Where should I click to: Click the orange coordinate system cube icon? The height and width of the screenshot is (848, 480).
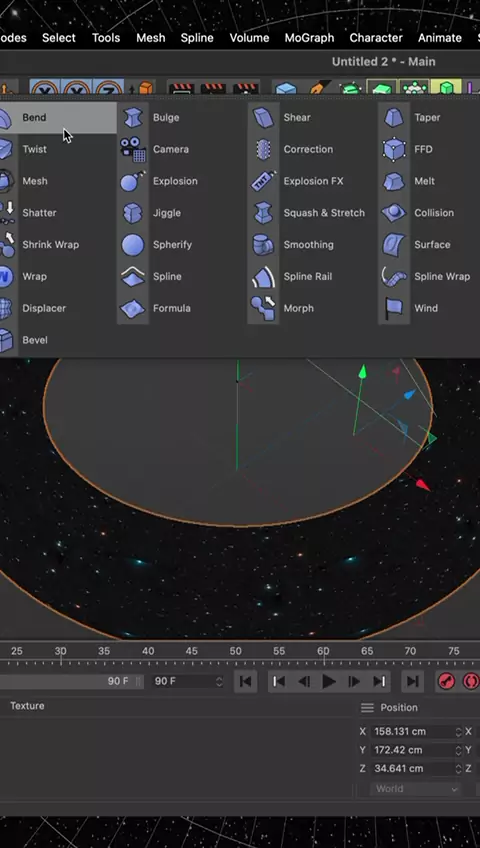click(145, 89)
